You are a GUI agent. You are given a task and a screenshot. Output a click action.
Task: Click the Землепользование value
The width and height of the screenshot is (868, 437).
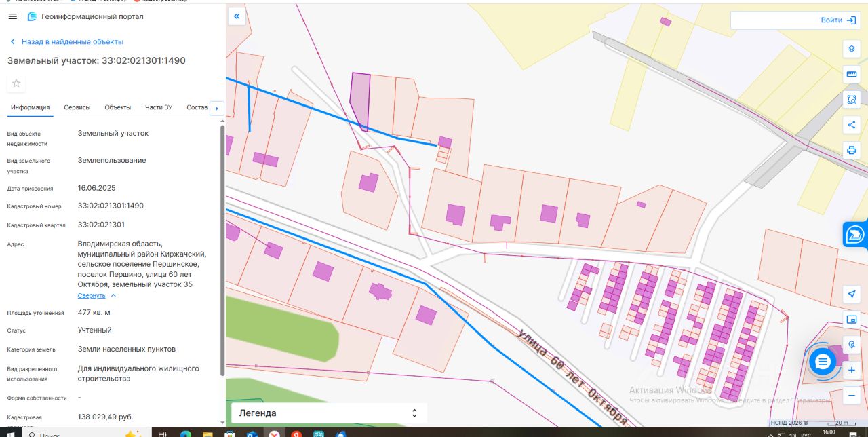click(x=112, y=161)
